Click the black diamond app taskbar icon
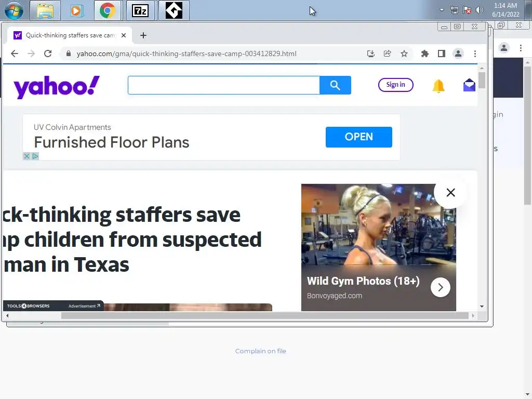Image resolution: width=532 pixels, height=399 pixels. coord(174,10)
